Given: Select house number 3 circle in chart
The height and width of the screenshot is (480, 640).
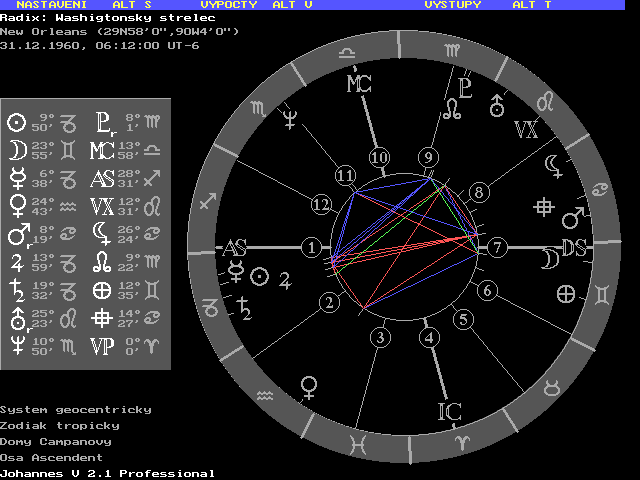Looking at the screenshot, I should tap(379, 338).
